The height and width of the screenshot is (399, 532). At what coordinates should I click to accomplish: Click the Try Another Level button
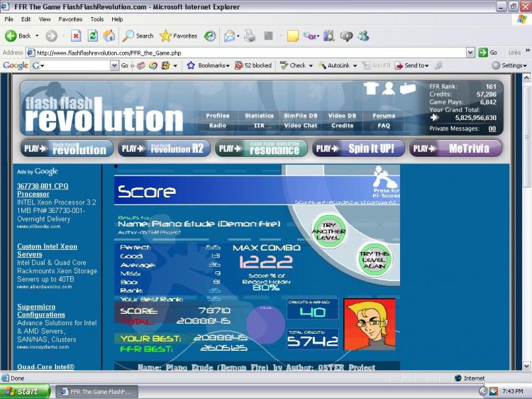click(328, 231)
